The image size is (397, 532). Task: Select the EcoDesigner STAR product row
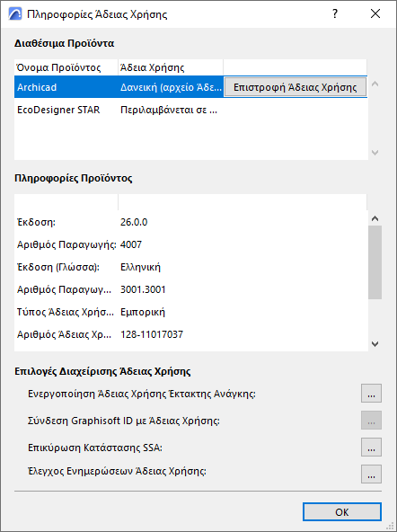coord(190,110)
